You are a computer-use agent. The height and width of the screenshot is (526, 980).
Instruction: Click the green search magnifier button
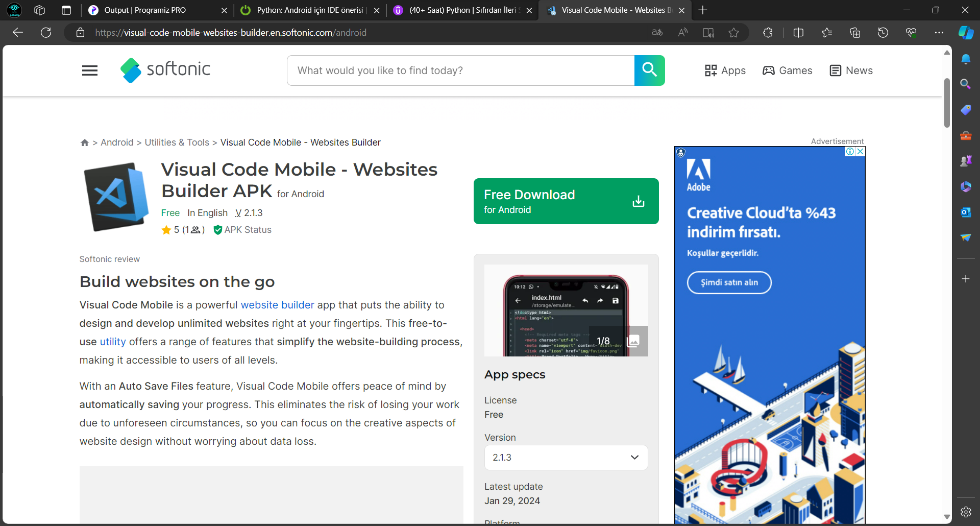pyautogui.click(x=649, y=70)
